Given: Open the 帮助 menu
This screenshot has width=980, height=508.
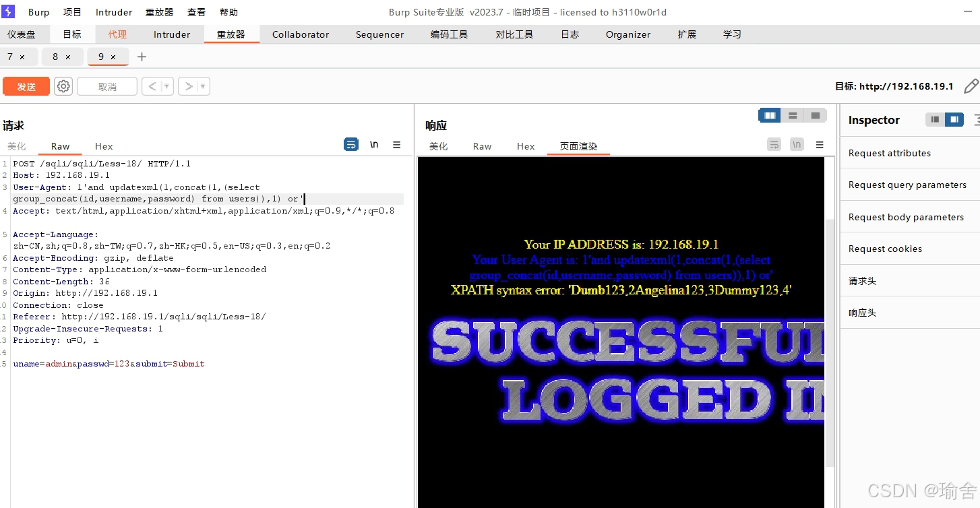Looking at the screenshot, I should (228, 12).
